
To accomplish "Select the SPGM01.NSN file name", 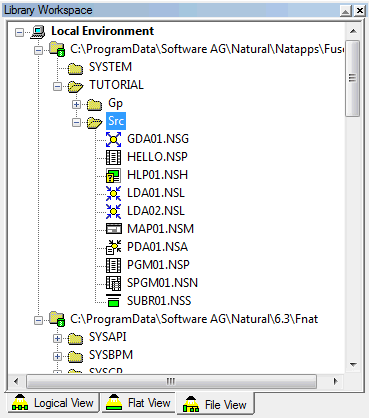I will tap(162, 283).
